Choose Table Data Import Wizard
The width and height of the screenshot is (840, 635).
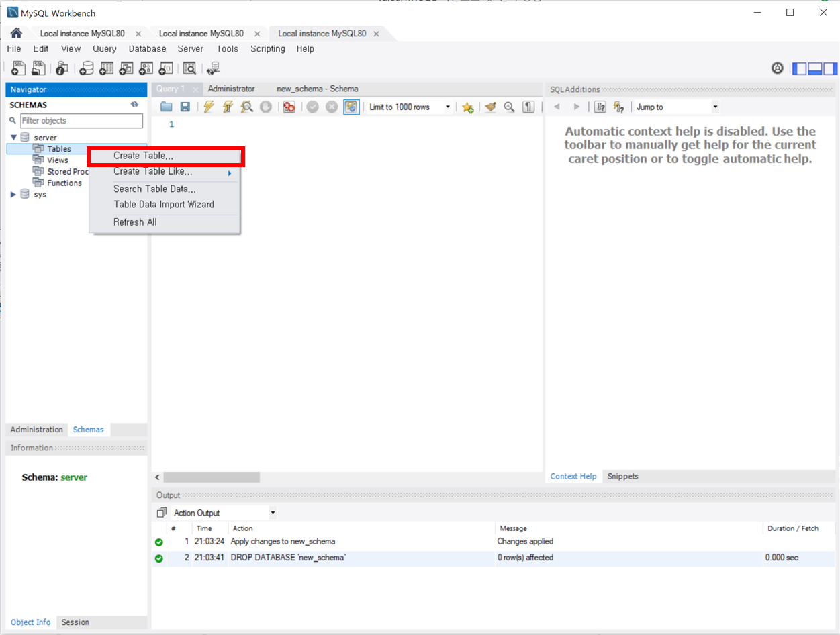(165, 205)
